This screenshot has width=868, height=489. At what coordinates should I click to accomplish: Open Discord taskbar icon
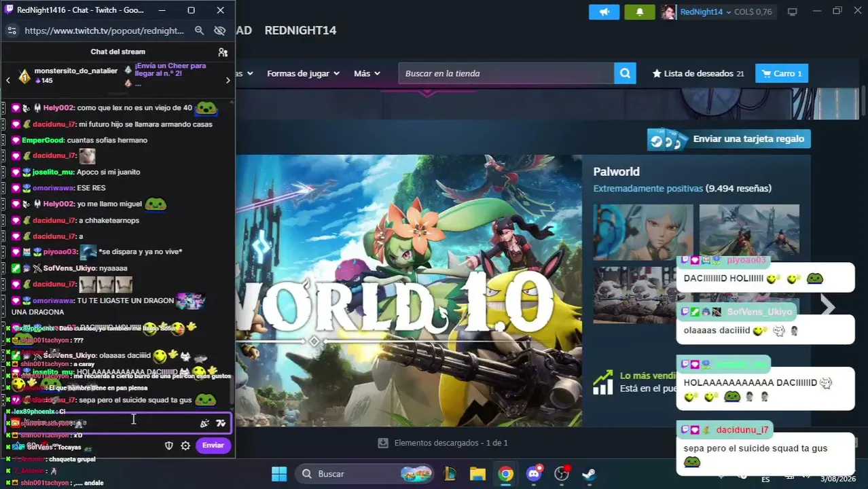click(534, 473)
